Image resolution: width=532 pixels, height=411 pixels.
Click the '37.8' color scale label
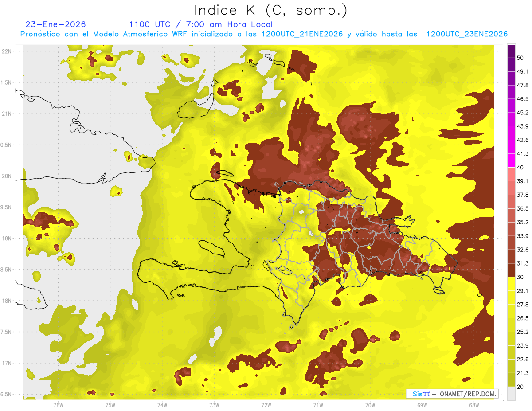523,195
